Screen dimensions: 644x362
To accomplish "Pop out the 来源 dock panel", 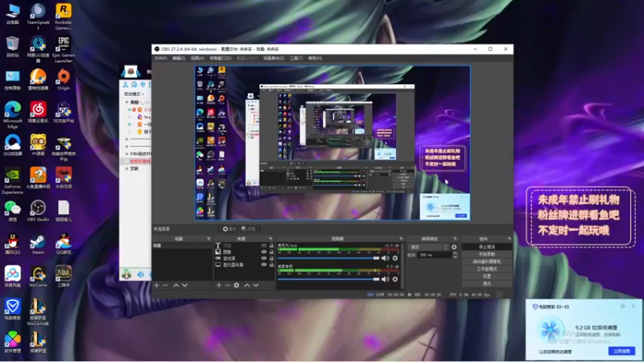I will (x=270, y=238).
